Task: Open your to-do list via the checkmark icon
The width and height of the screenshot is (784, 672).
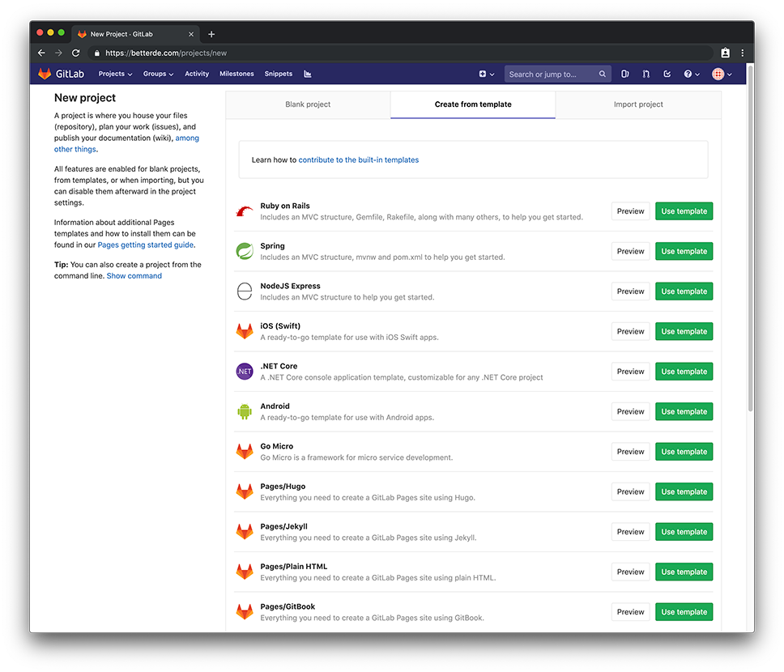Action: click(667, 73)
